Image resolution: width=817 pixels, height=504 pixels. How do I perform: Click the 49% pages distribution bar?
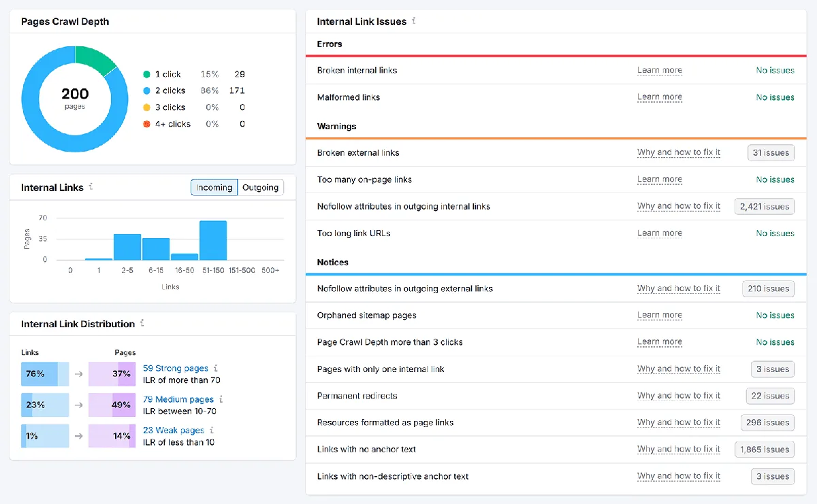(x=112, y=405)
